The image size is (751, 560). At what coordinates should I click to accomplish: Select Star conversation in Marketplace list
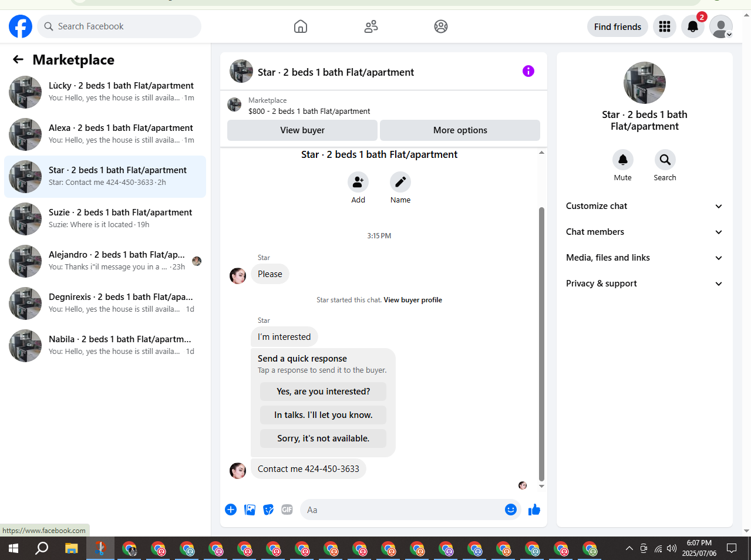(x=105, y=177)
